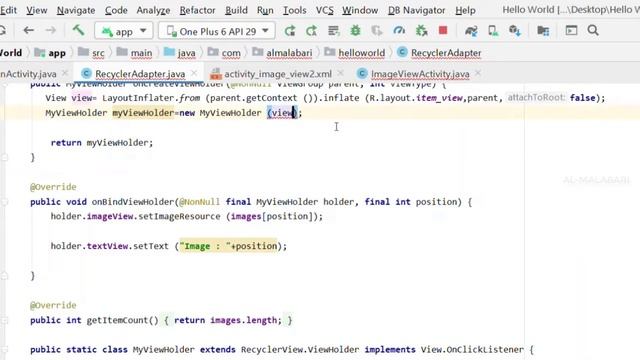This screenshot has width=640, height=360.
Task: Expand the folded getItemCount method body
Action: 4,320
